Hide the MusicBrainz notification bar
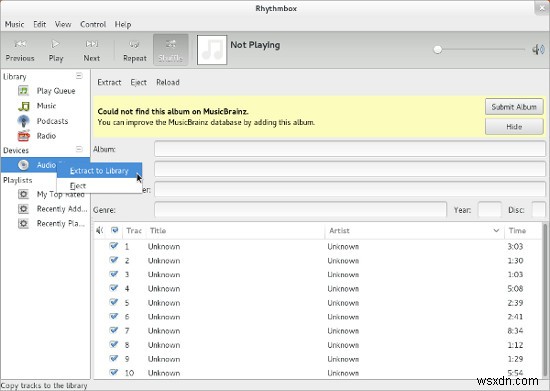This screenshot has height=391, width=550. (x=514, y=127)
